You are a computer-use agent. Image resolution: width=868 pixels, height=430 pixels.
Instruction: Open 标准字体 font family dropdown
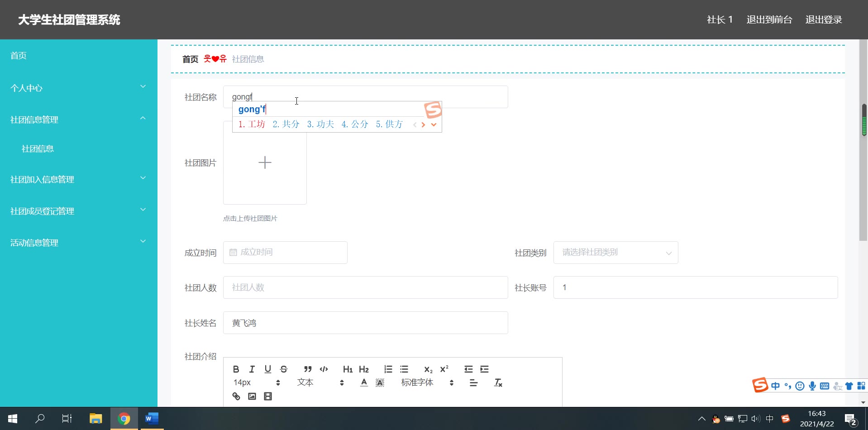[x=427, y=382]
